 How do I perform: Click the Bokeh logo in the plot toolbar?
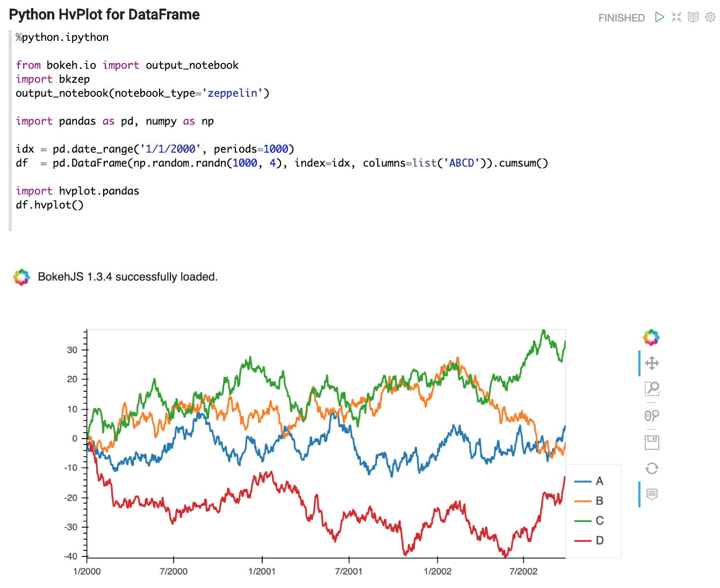pyautogui.click(x=651, y=338)
